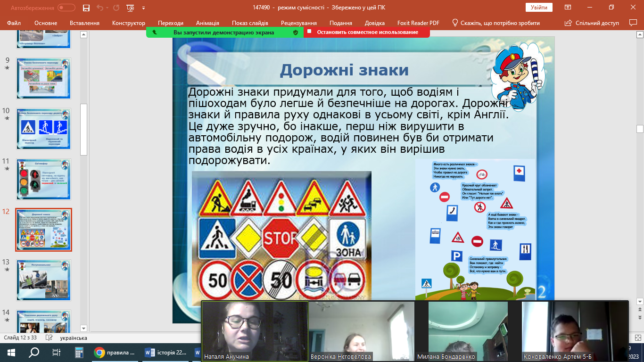The width and height of the screenshot is (644, 362).
Task: Click the Увійти sign-in button
Action: coord(539,7)
